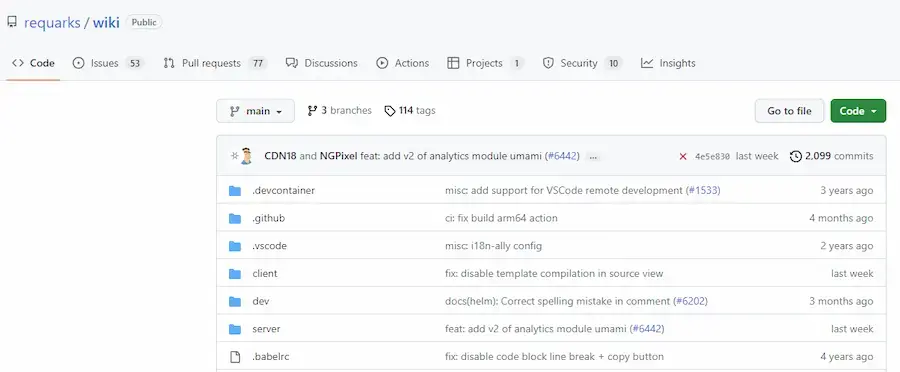Open the 'disable code block line break' commit

(554, 356)
